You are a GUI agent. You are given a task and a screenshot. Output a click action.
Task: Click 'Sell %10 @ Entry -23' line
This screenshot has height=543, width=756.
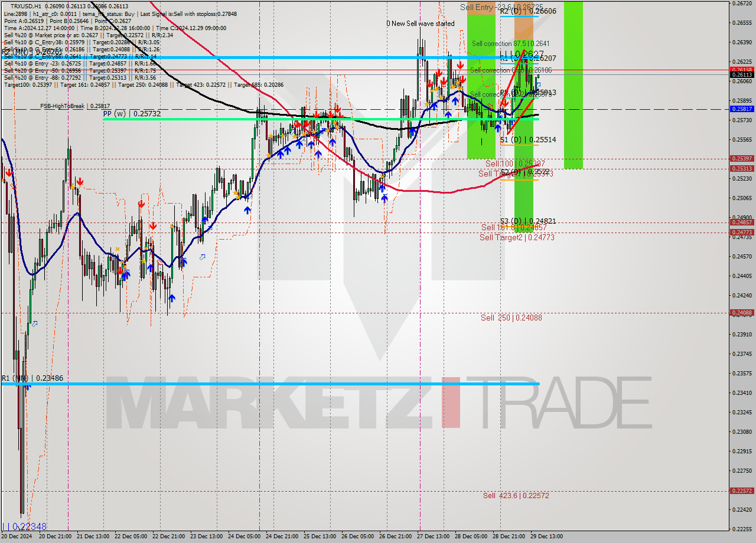pyautogui.click(x=80, y=63)
